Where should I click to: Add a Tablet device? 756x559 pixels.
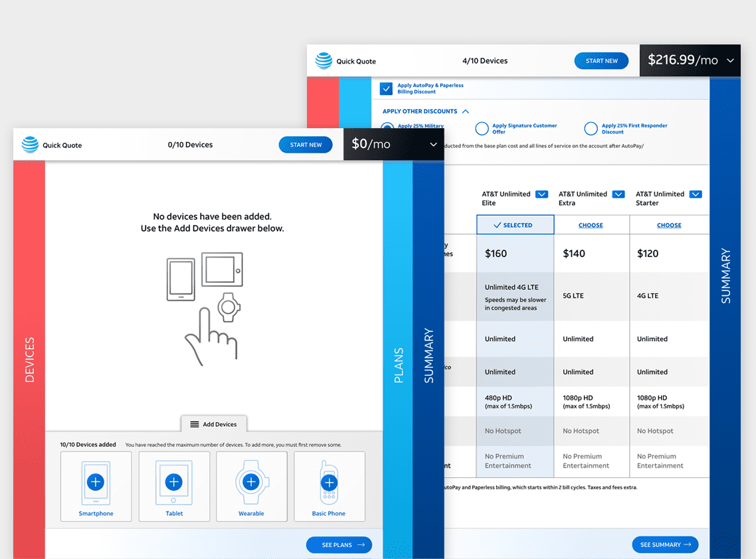coord(173,482)
